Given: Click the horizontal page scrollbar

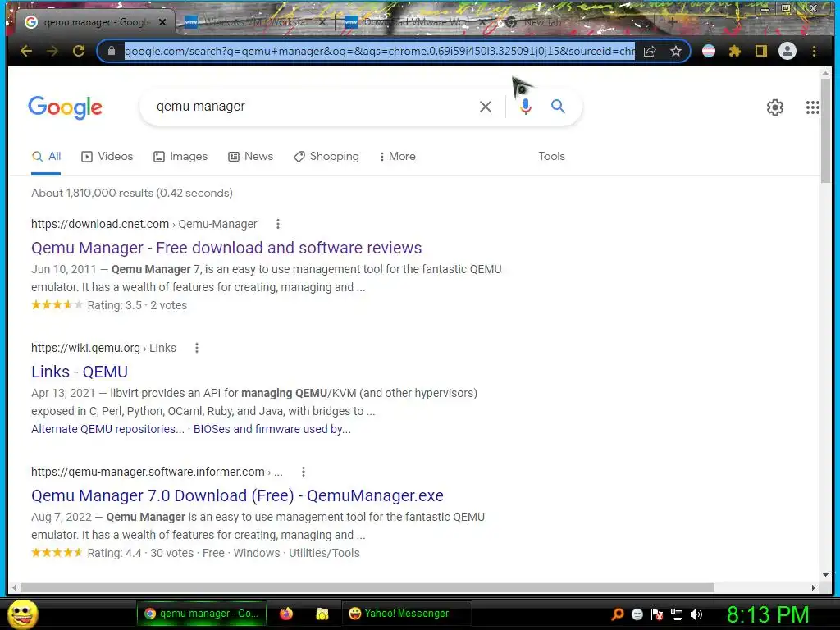Looking at the screenshot, I should tap(367, 587).
